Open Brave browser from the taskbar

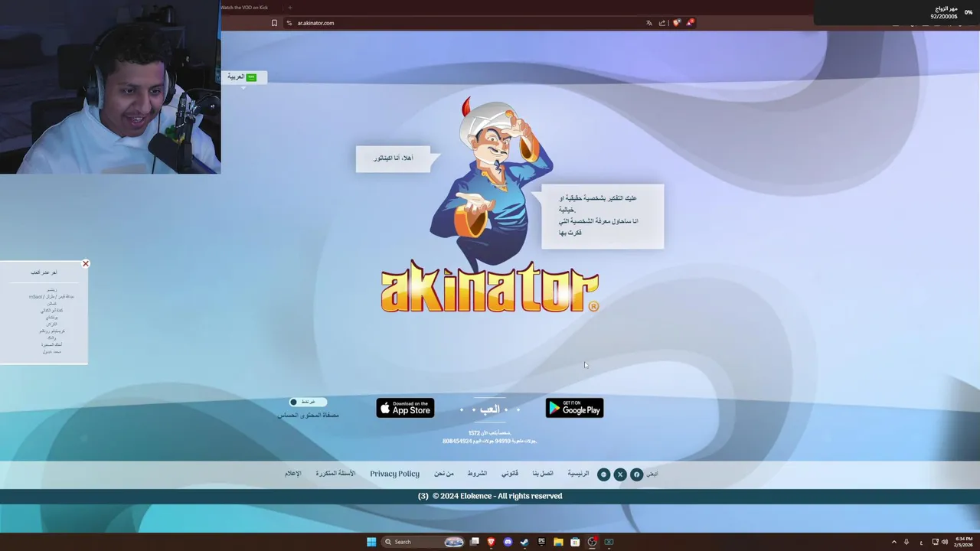tap(491, 542)
